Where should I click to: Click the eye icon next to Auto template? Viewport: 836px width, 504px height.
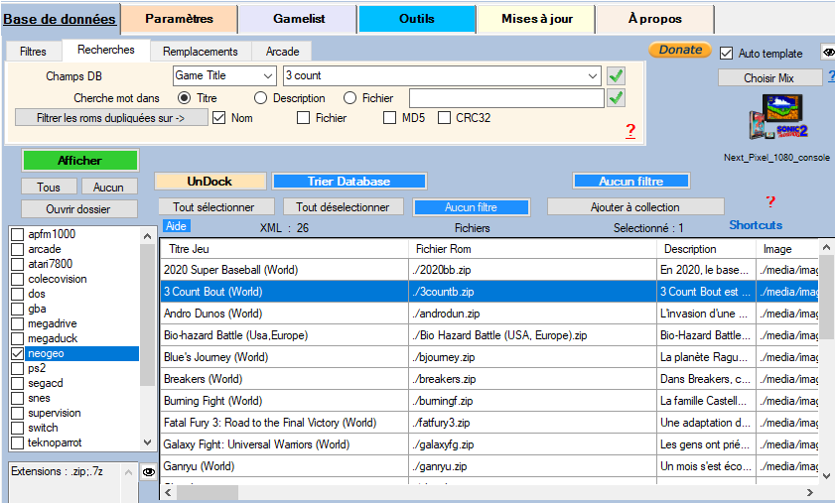coord(828,53)
